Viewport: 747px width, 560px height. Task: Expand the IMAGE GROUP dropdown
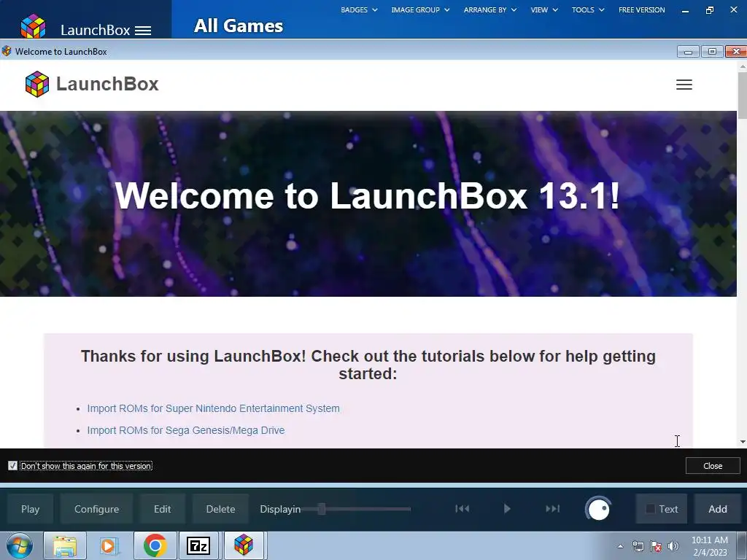420,9
